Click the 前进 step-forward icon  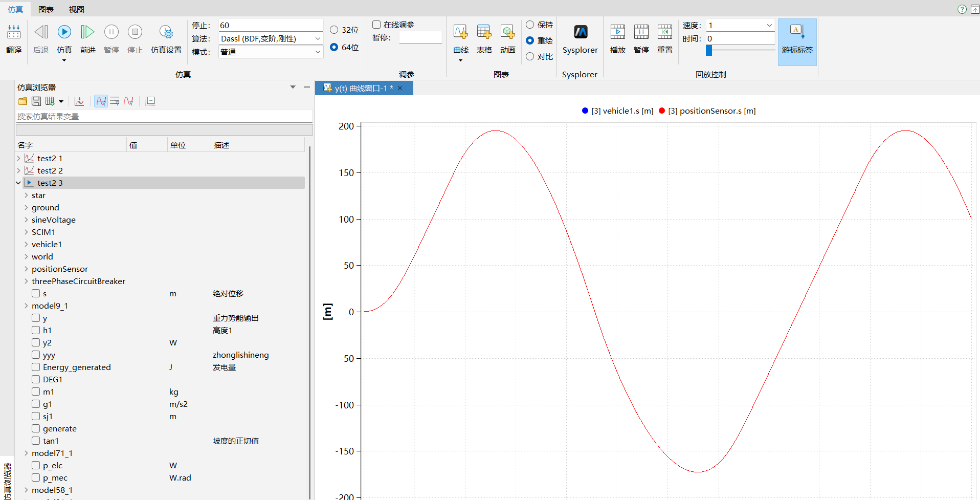point(88,33)
